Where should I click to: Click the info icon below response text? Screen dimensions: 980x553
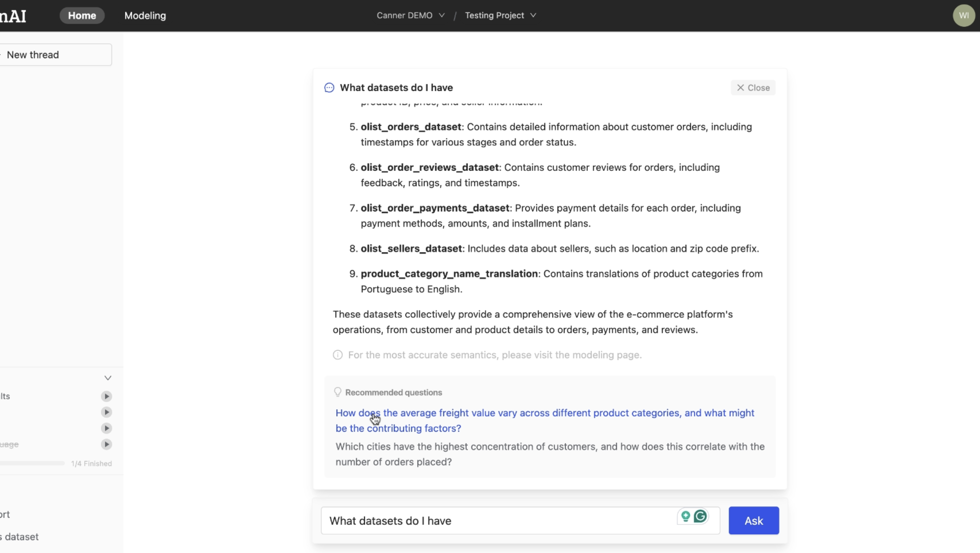click(338, 354)
